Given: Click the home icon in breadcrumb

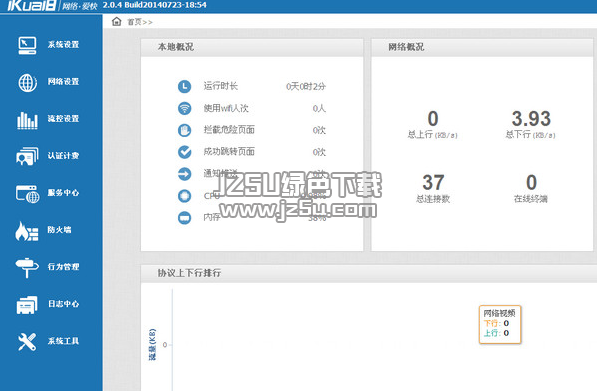Looking at the screenshot, I should [117, 21].
